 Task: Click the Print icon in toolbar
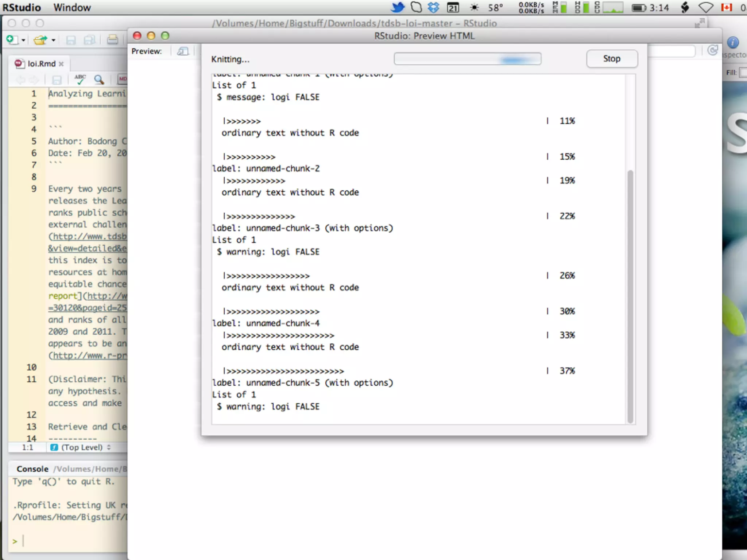coord(112,40)
